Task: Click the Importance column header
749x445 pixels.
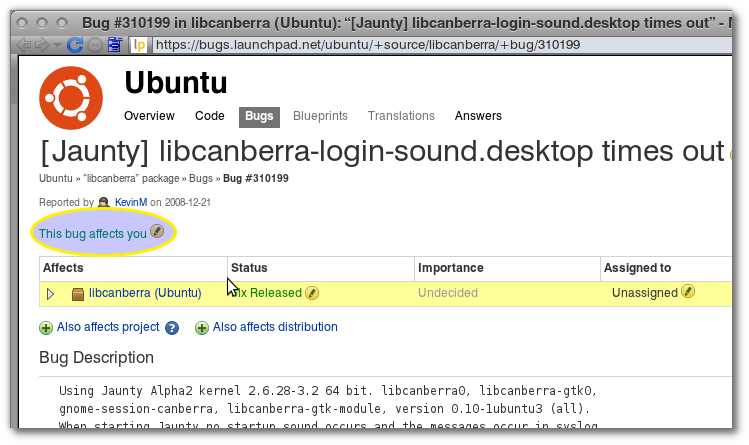Action: click(x=450, y=268)
